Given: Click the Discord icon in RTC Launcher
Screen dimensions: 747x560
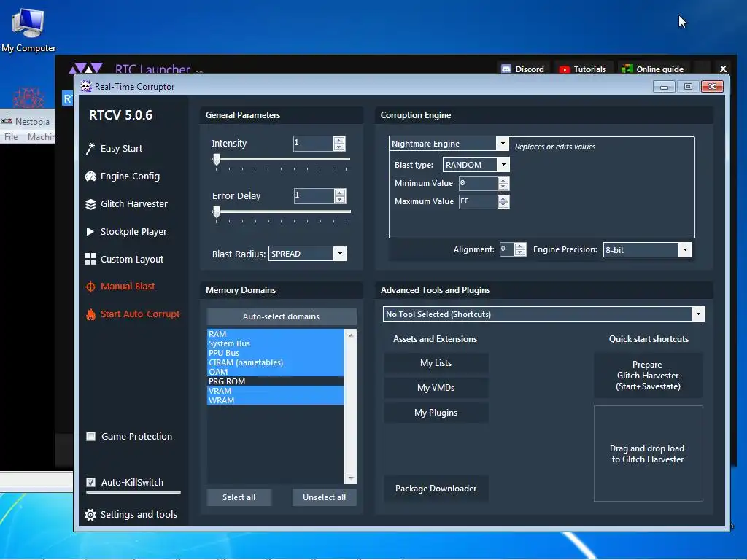Looking at the screenshot, I should pyautogui.click(x=506, y=69).
